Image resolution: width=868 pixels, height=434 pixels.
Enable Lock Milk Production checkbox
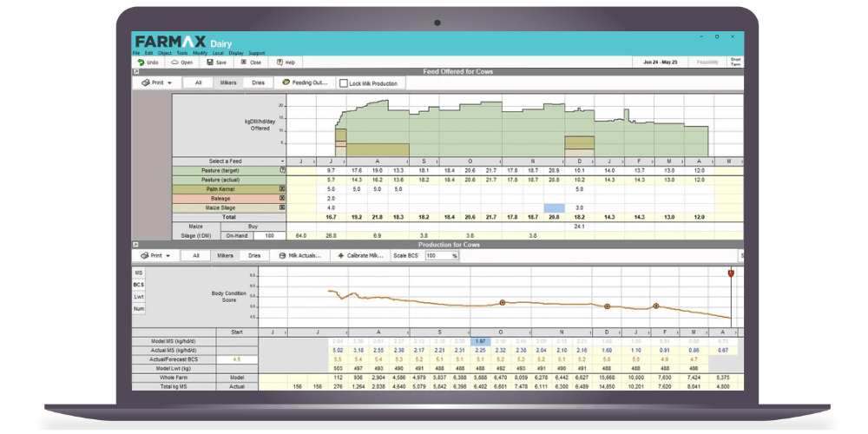click(x=344, y=84)
